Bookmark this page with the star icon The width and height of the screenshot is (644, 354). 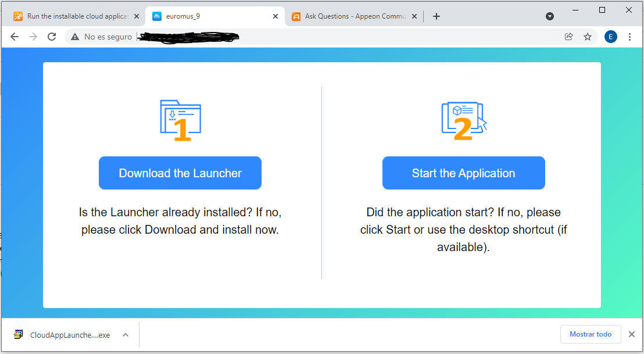click(x=588, y=37)
